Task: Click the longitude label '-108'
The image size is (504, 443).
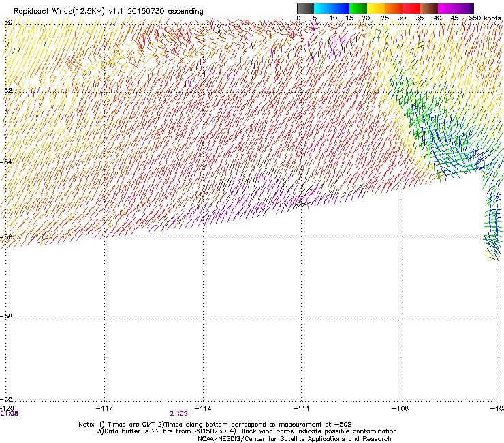Action: (400, 408)
